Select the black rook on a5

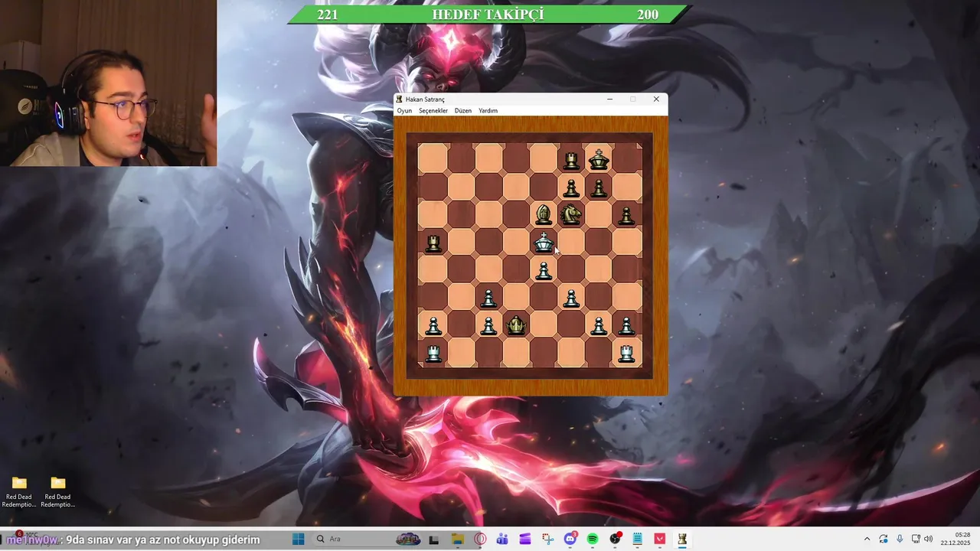[x=433, y=243]
